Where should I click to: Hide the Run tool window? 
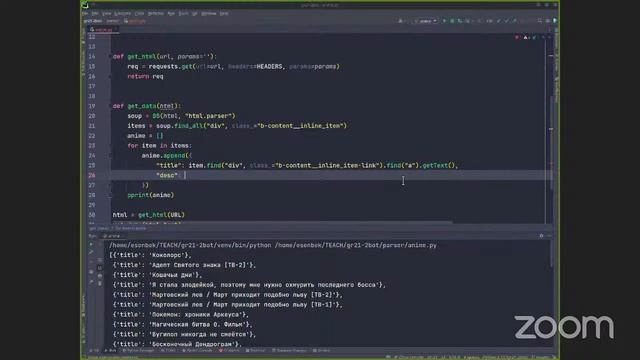point(549,236)
